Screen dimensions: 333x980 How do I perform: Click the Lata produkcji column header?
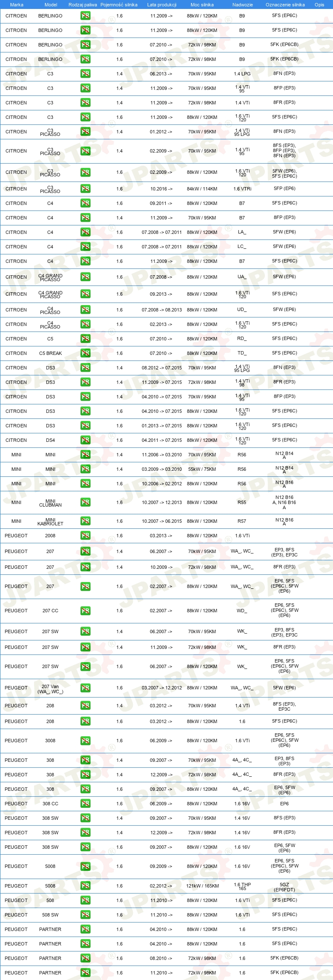pyautogui.click(x=162, y=5)
